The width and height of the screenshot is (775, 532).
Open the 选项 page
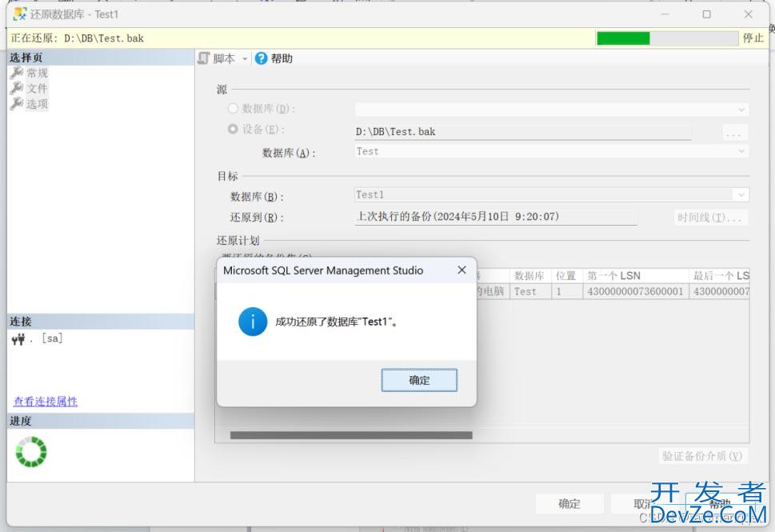(37, 104)
